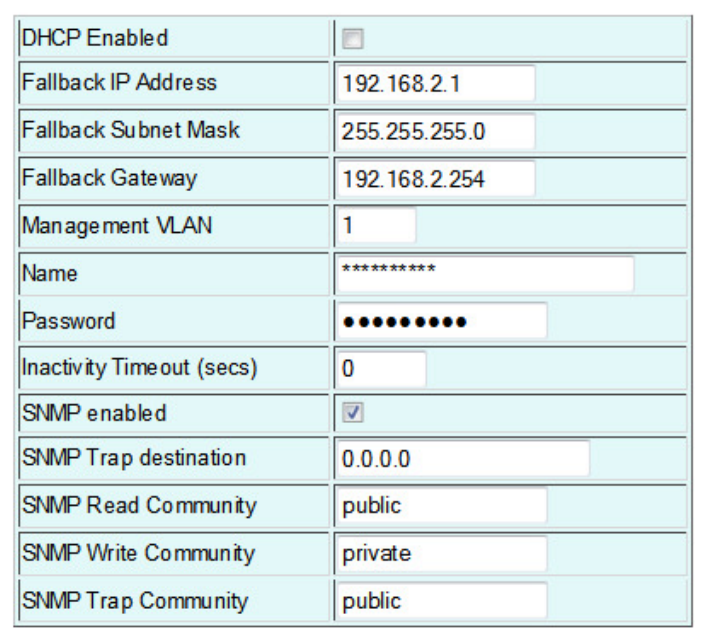The height and width of the screenshot is (643, 712).
Task: Click the 'SNMP enabled' label text
Action: pyautogui.click(x=94, y=413)
